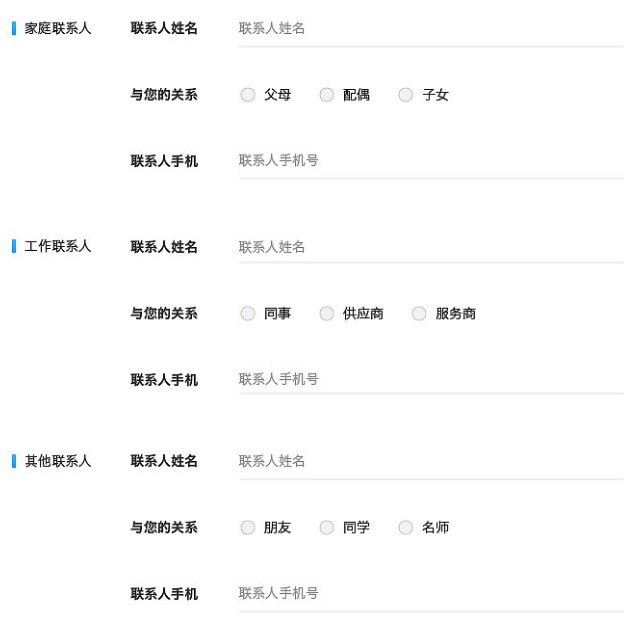The width and height of the screenshot is (624, 625).
Task: Click the work contact name input field
Action: click(430, 247)
